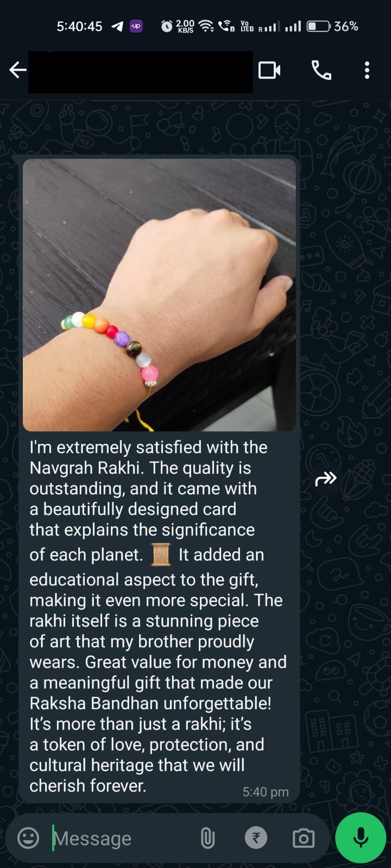Tap the alarm clock status bar icon
Screen dimensions: 391x868
(x=167, y=26)
